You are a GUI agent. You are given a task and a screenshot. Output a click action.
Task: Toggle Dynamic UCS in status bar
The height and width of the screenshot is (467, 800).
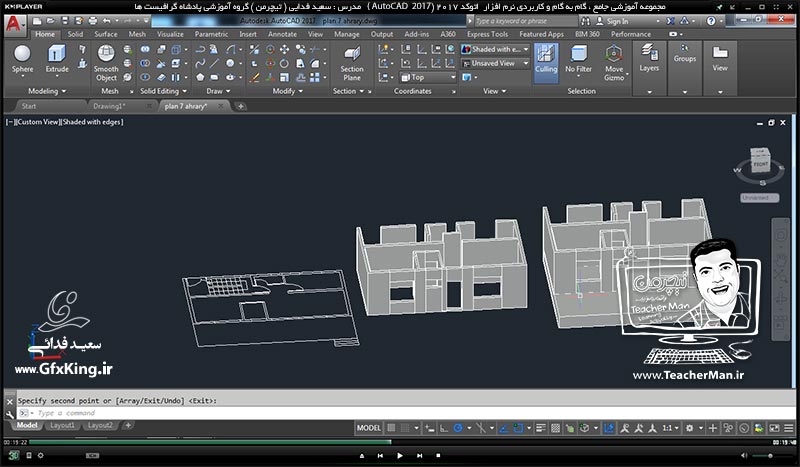[609, 428]
